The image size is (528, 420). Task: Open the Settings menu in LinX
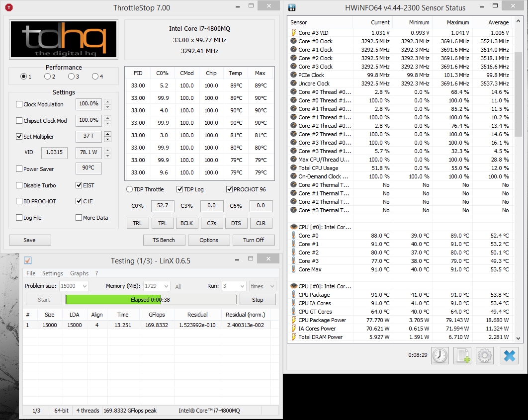[53, 273]
